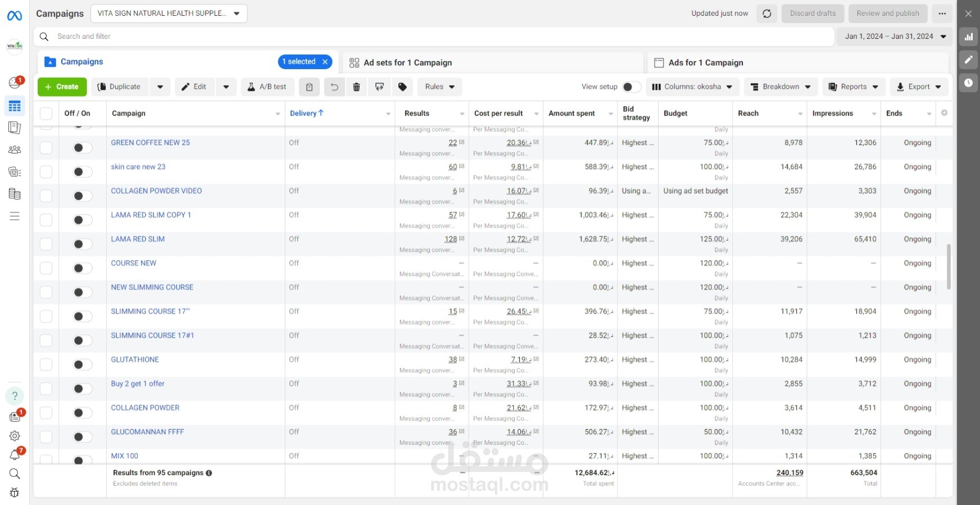Sort by the Impressions column header
This screenshot has height=505, width=980.
[x=833, y=113]
